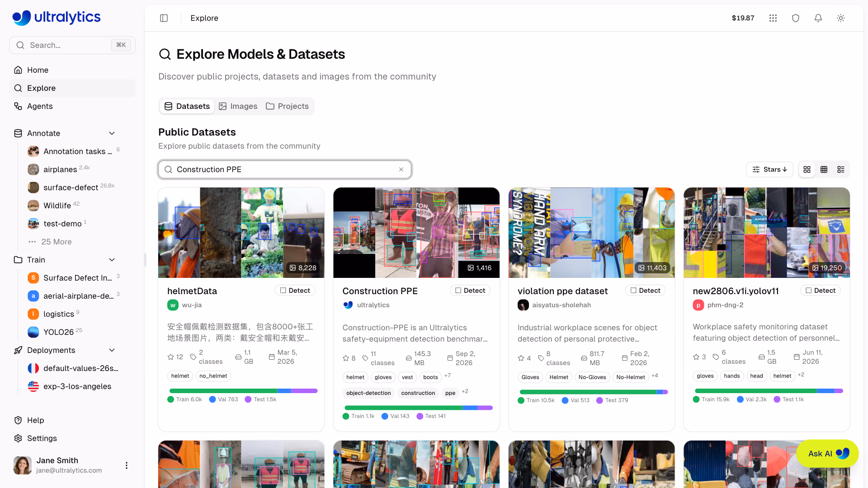Viewport: 868px width, 488px height.
Task: Open Jane Smith account options menu
Action: point(127,465)
